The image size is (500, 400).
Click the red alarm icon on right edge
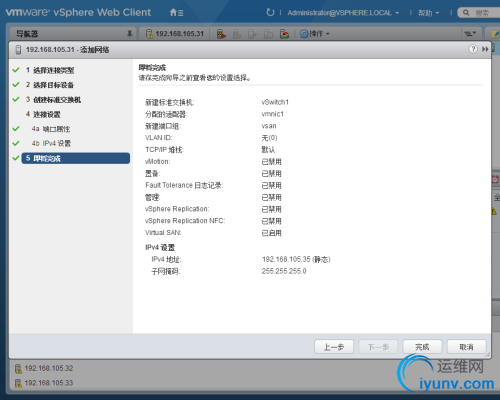(x=495, y=179)
